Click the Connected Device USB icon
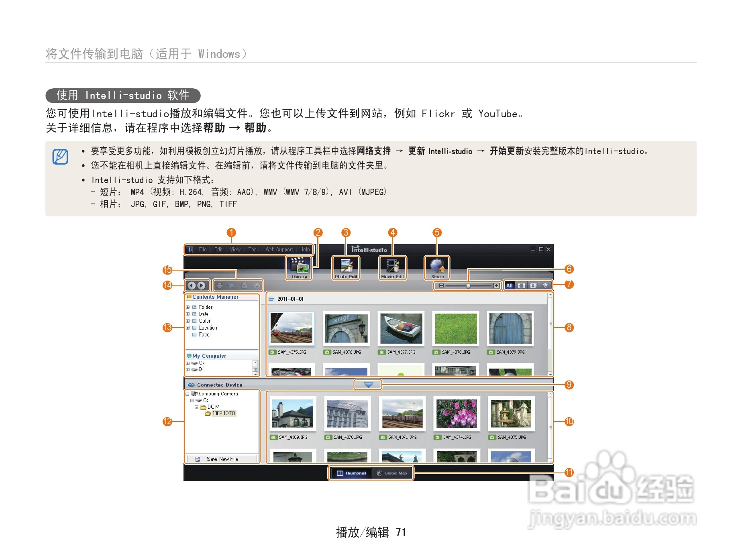Viewport: 742px width, 560px height. pos(192,385)
